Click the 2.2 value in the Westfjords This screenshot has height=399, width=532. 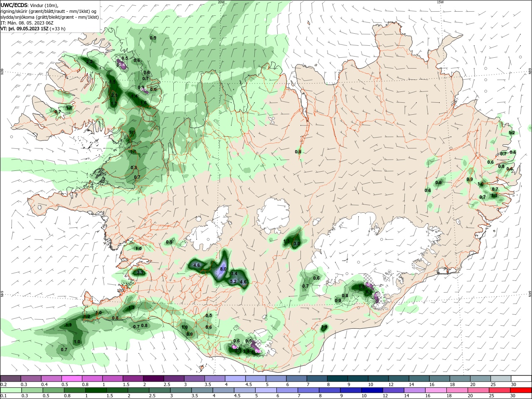[x=89, y=62]
